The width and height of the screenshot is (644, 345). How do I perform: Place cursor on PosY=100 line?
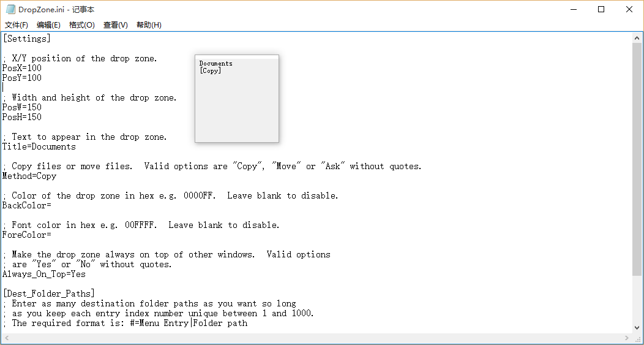coord(22,78)
